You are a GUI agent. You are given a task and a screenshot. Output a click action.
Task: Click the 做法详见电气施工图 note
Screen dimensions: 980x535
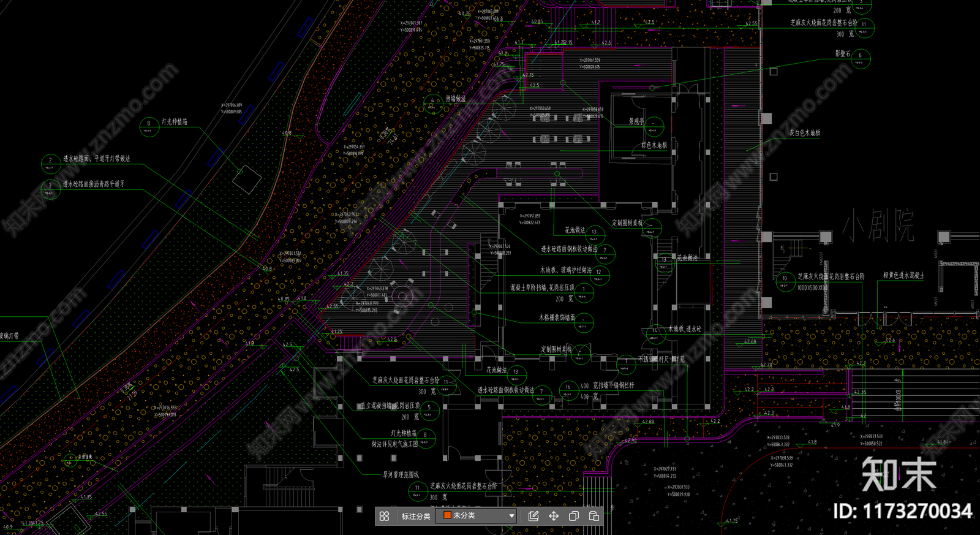pos(394,444)
